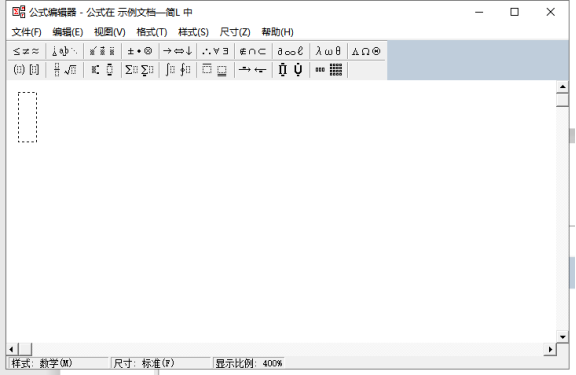Image resolution: width=576 pixels, height=375 pixels.
Task: Open the labeled arrow templates palette
Action: coord(253,69)
